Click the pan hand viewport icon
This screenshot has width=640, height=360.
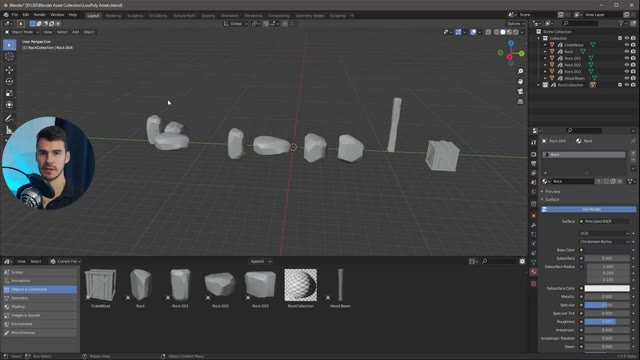click(x=520, y=82)
